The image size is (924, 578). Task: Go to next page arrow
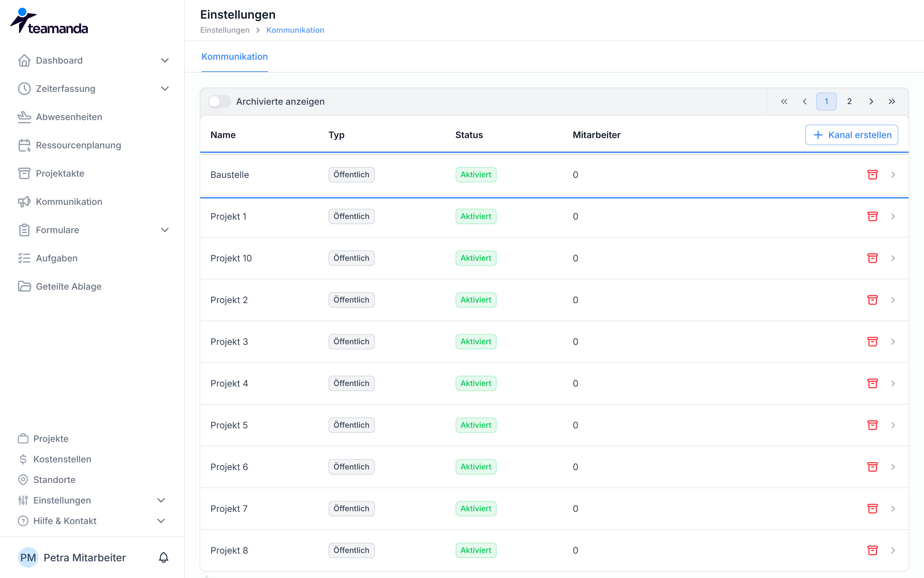coord(871,101)
